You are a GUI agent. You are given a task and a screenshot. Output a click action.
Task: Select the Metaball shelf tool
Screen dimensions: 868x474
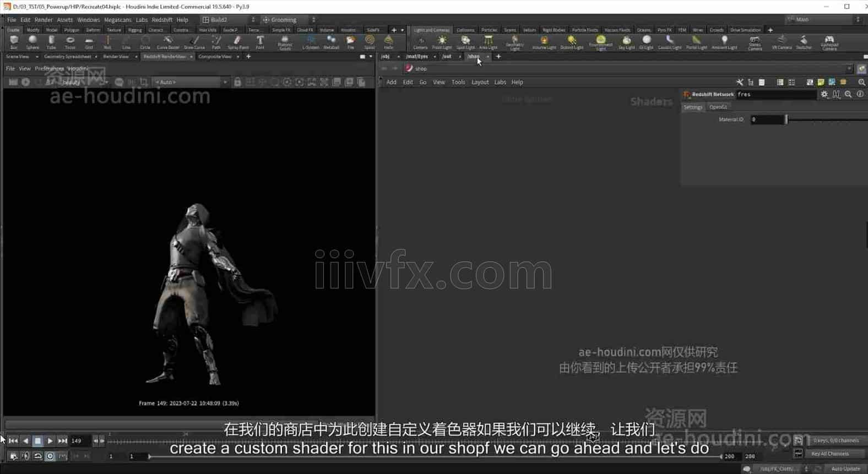point(331,42)
